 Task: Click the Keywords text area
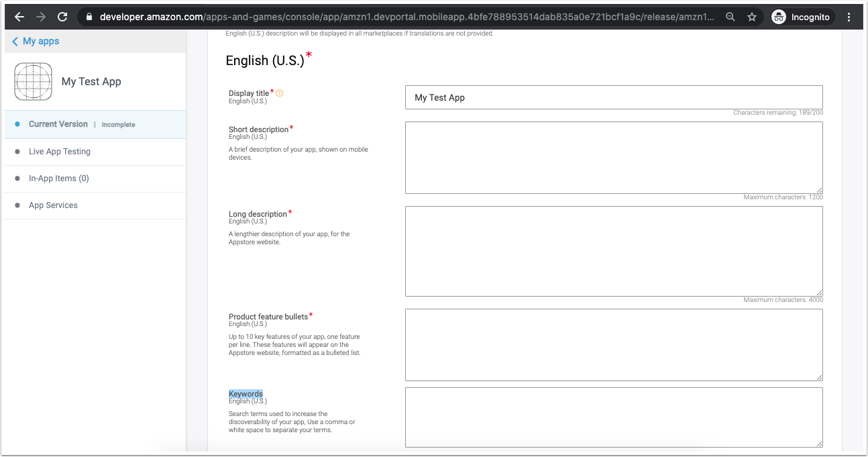(614, 417)
